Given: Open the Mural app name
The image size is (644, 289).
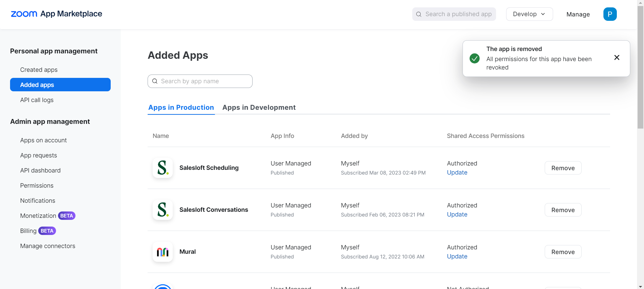Looking at the screenshot, I should pos(187,252).
